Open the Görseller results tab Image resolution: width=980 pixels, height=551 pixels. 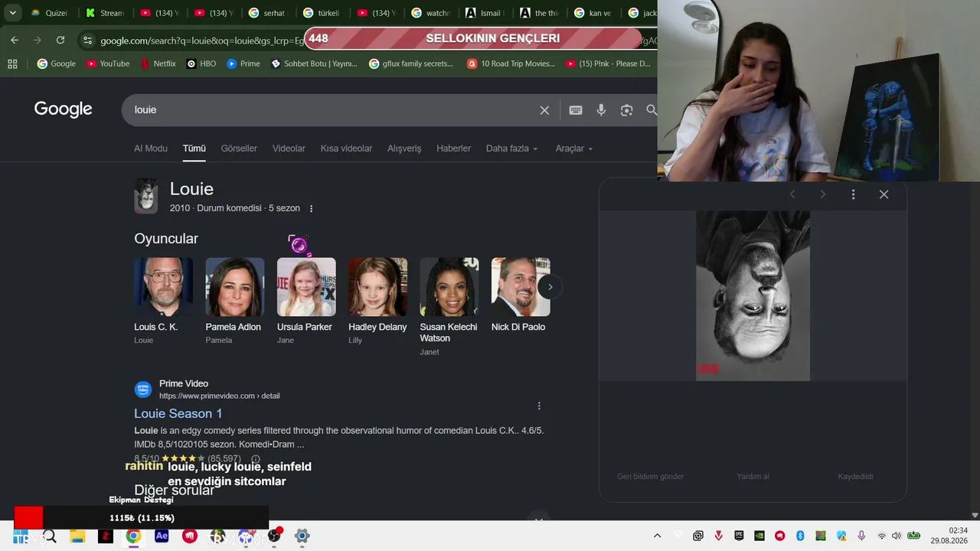coord(239,148)
